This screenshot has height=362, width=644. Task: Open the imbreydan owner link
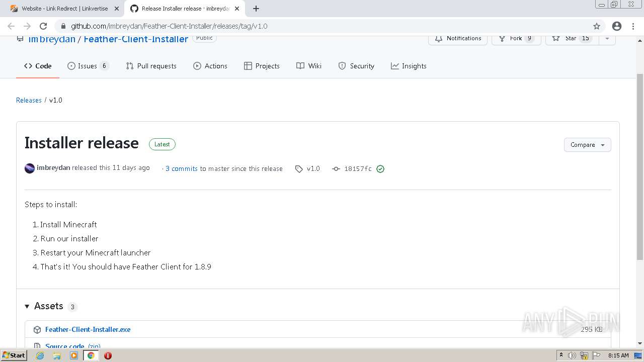point(52,39)
